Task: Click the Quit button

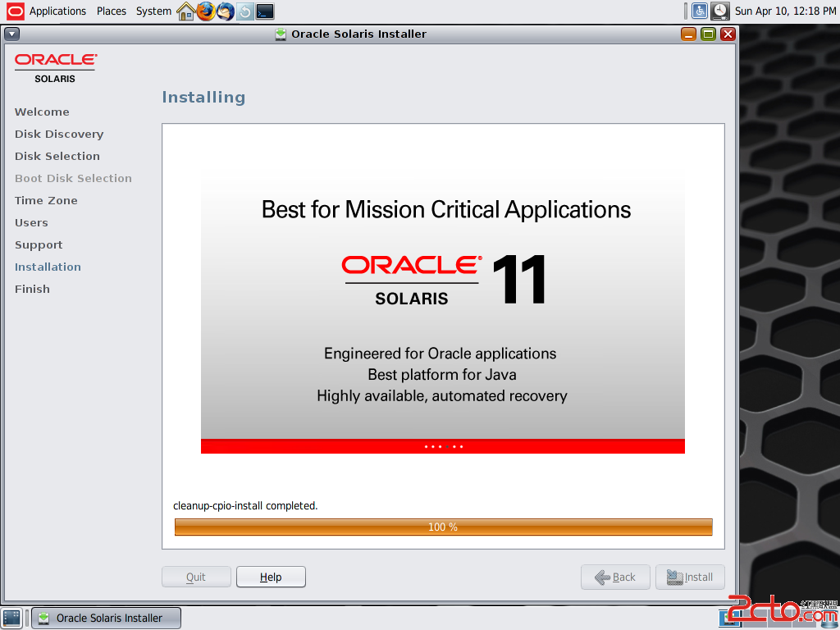Action: [196, 577]
